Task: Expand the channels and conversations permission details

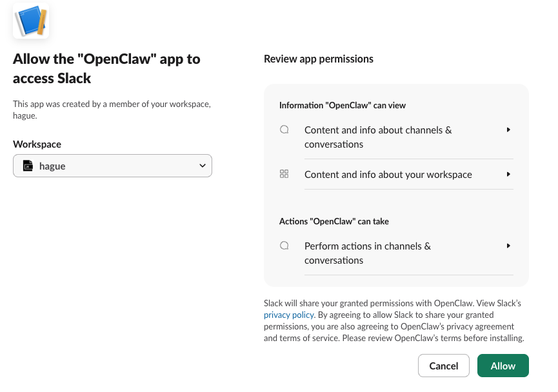Action: [x=508, y=129]
